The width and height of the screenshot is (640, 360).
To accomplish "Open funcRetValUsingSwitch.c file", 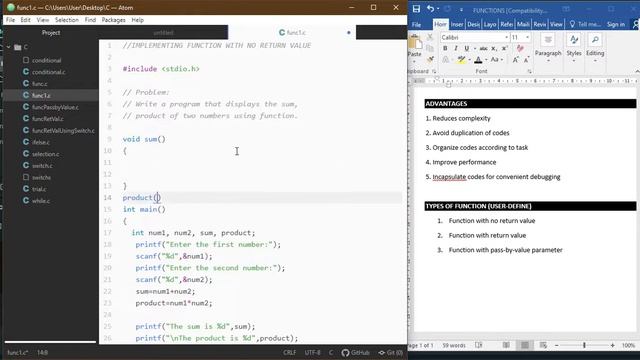I will [x=63, y=131].
